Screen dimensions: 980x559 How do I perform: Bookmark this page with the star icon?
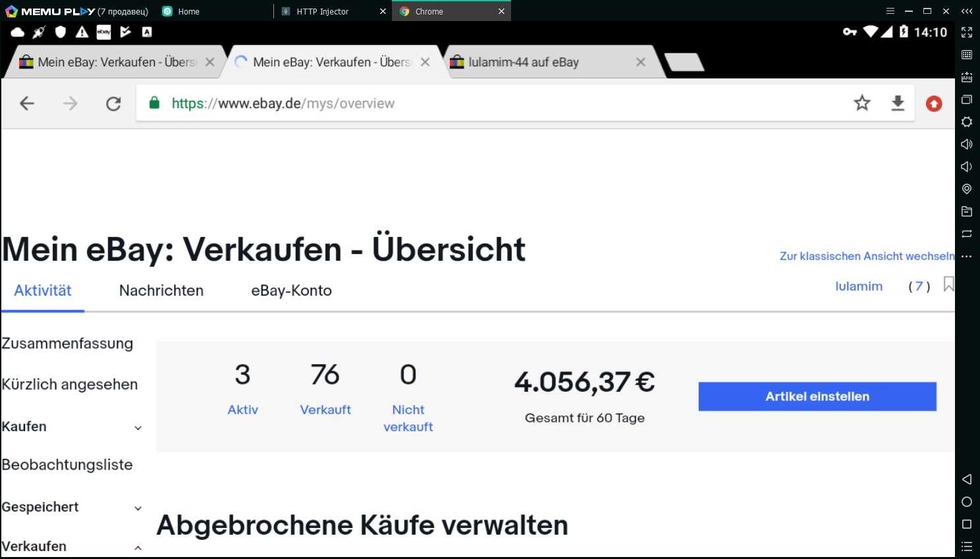[862, 103]
